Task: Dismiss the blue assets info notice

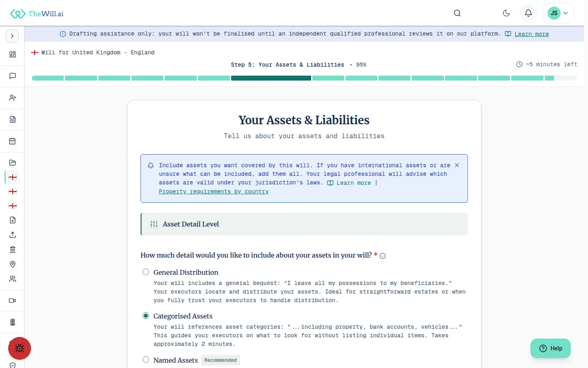Action: click(457, 165)
